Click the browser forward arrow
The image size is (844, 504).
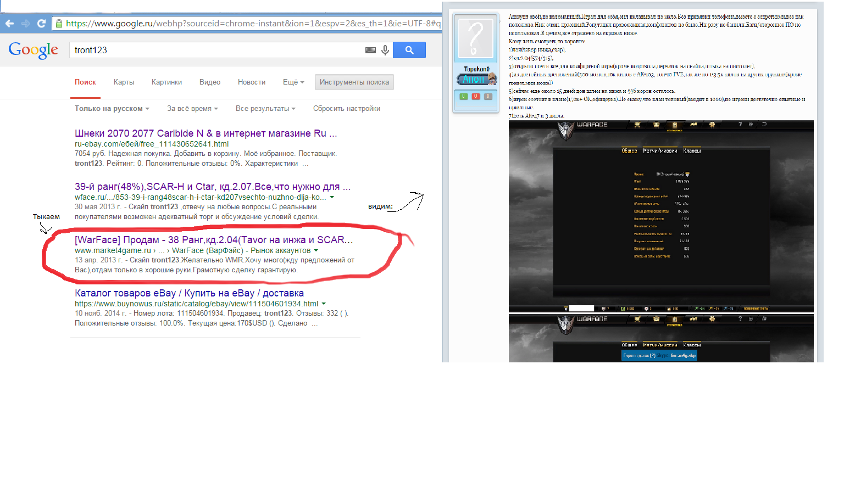click(x=25, y=24)
